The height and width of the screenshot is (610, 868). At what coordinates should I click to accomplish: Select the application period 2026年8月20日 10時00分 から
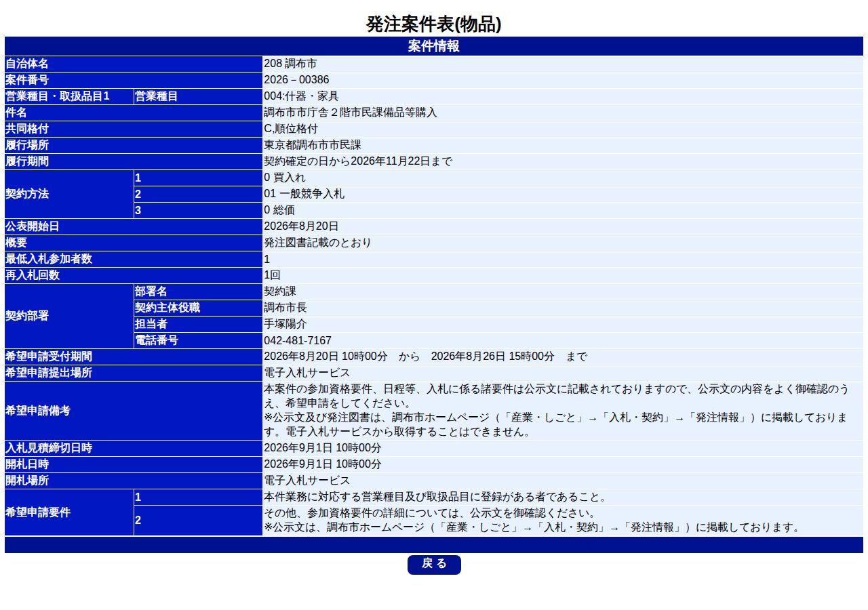pyautogui.click(x=342, y=357)
